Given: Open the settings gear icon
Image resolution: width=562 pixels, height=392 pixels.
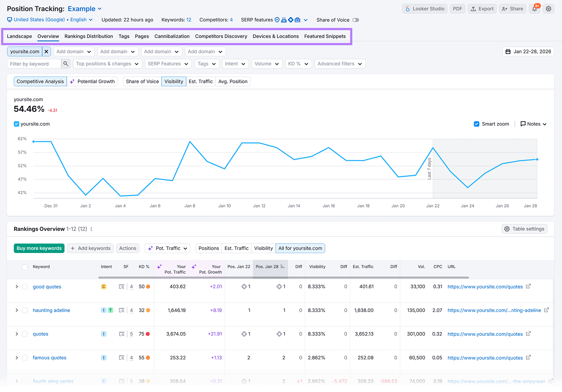Looking at the screenshot, I should point(548,9).
